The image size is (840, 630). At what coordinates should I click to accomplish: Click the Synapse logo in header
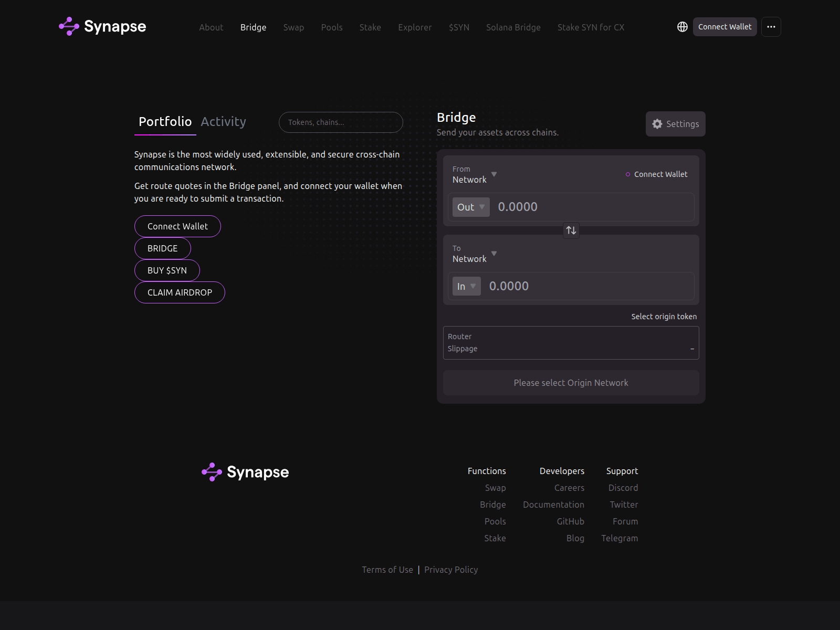102,26
